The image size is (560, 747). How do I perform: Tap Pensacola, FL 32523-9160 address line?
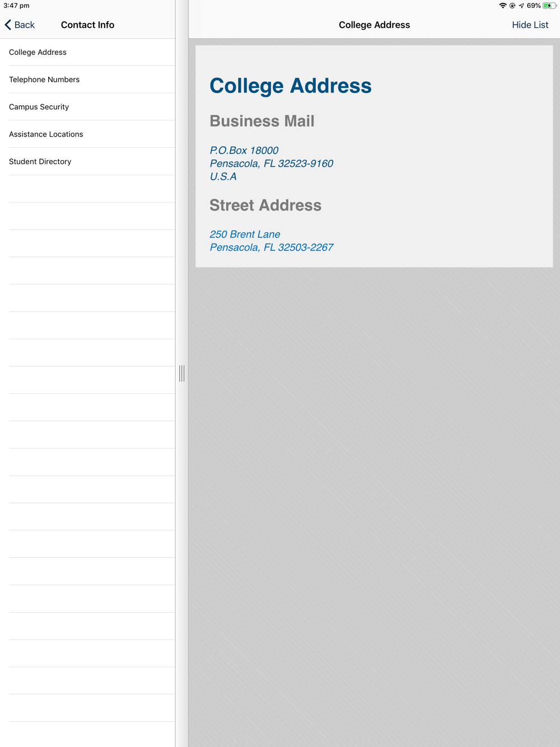(272, 164)
